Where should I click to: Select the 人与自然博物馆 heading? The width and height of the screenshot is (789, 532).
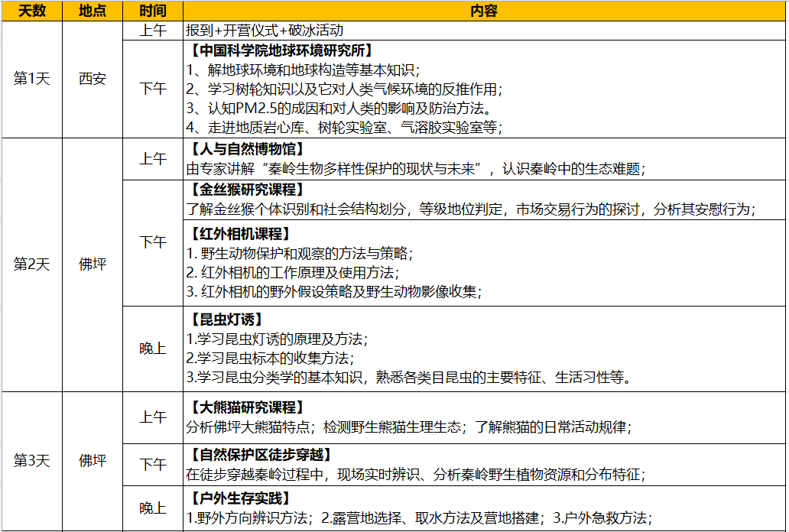tap(246, 149)
